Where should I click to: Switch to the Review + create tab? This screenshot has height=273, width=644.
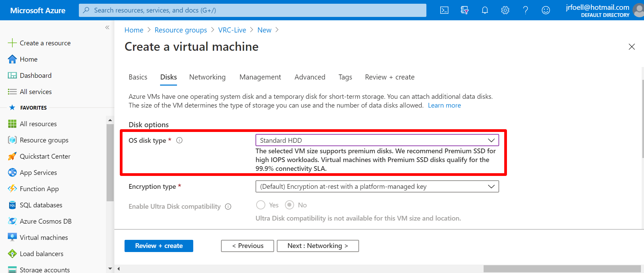(x=390, y=77)
